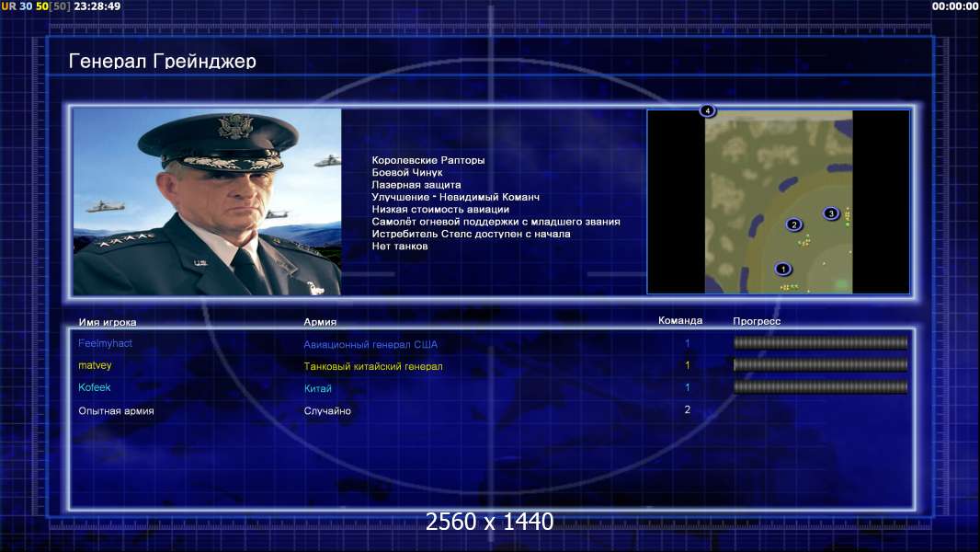Viewport: 980px width, 552px height.
Task: Click General Granger's portrait image
Action: pyautogui.click(x=207, y=201)
